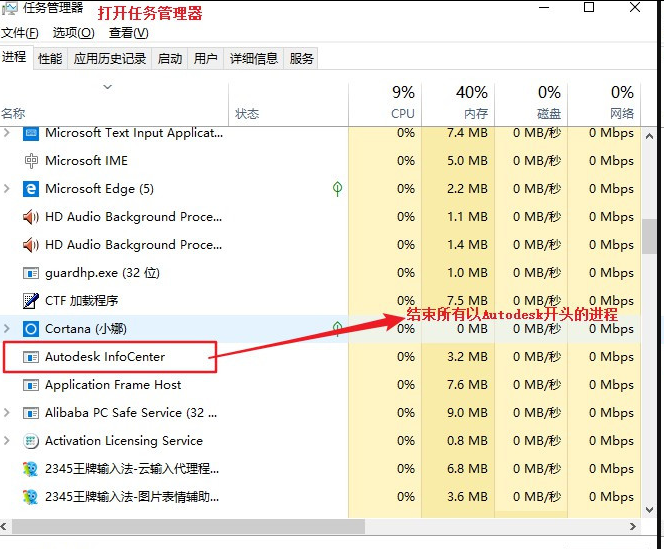
Task: Select the Application Frame Host row
Action: point(321,385)
